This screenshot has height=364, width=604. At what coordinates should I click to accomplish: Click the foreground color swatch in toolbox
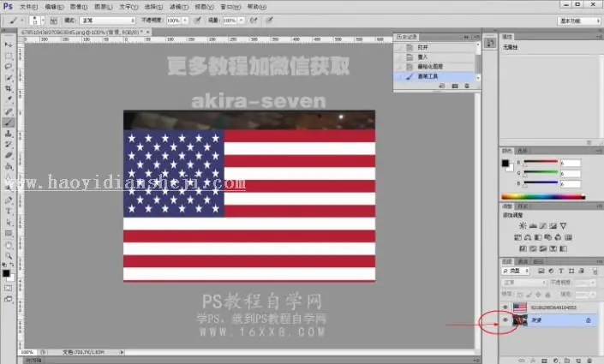tap(6, 273)
